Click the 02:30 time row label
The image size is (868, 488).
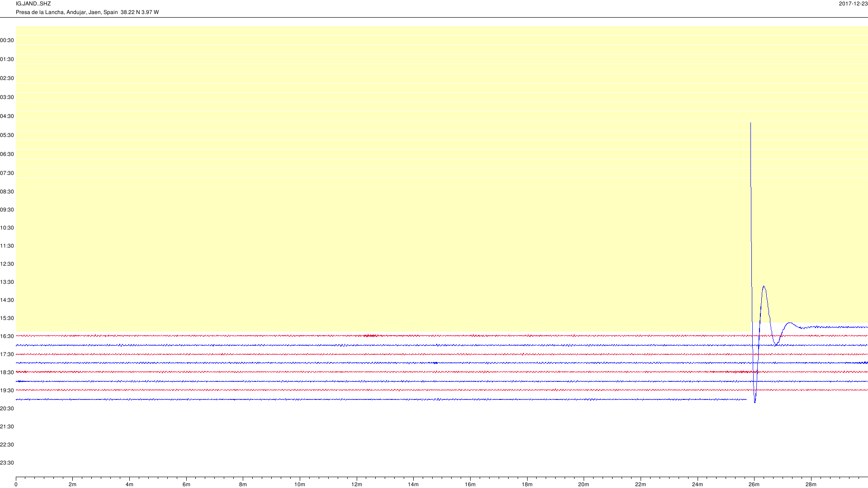tap(7, 78)
